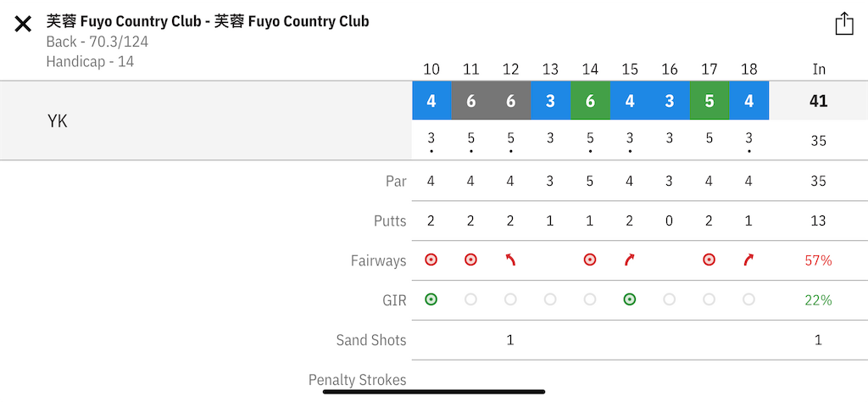The height and width of the screenshot is (402, 868).
Task: Open the gray score 6 on hole 11
Action: click(x=471, y=101)
